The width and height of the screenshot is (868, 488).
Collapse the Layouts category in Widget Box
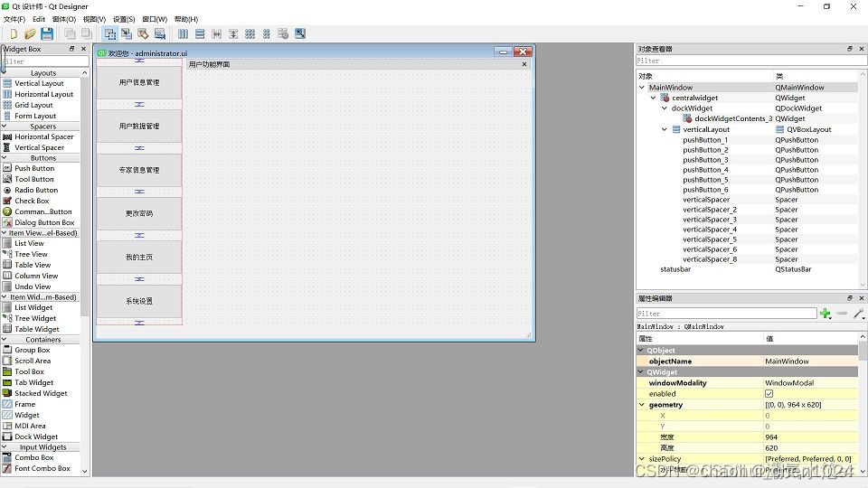point(5,72)
